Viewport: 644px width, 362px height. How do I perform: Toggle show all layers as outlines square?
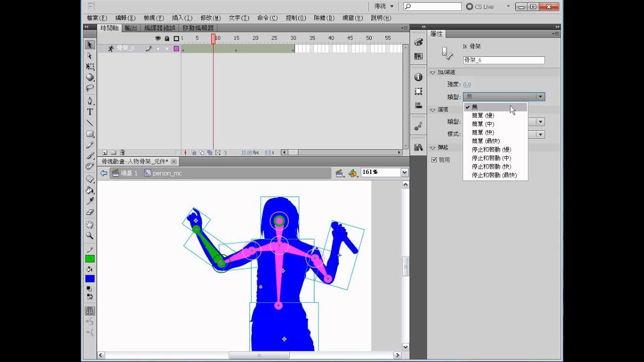click(x=176, y=38)
